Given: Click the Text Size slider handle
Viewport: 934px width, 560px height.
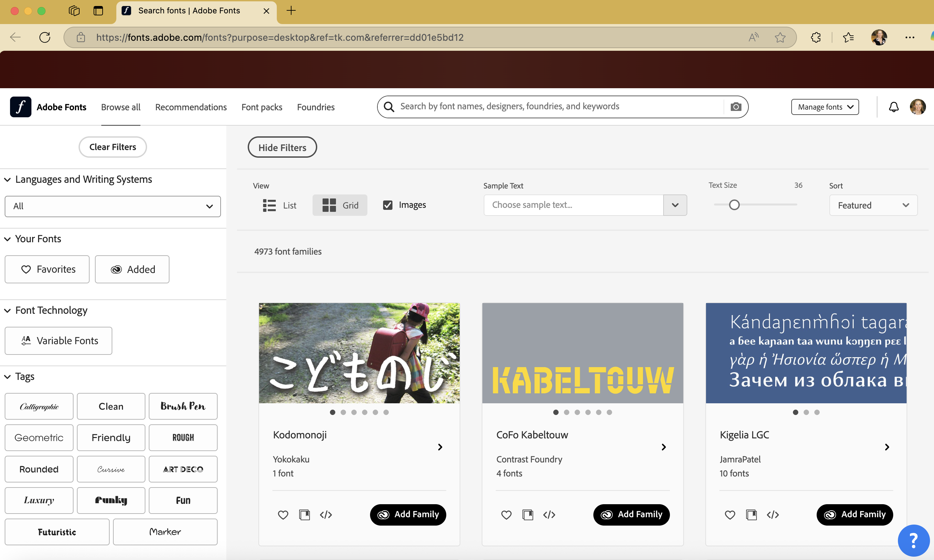Looking at the screenshot, I should tap(734, 205).
